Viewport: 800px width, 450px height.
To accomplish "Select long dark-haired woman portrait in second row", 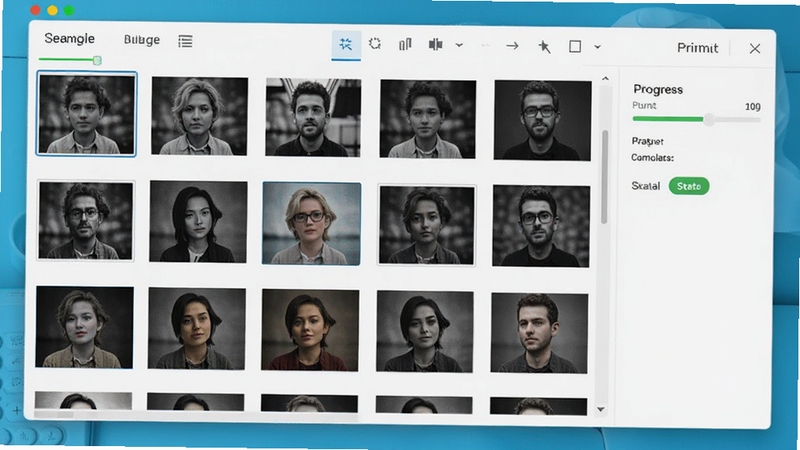I will coord(198,221).
